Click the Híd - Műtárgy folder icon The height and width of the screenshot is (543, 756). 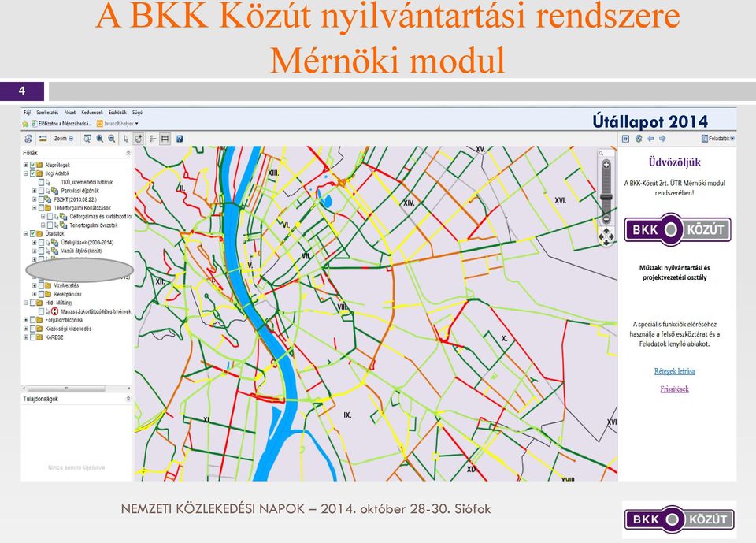click(39, 303)
